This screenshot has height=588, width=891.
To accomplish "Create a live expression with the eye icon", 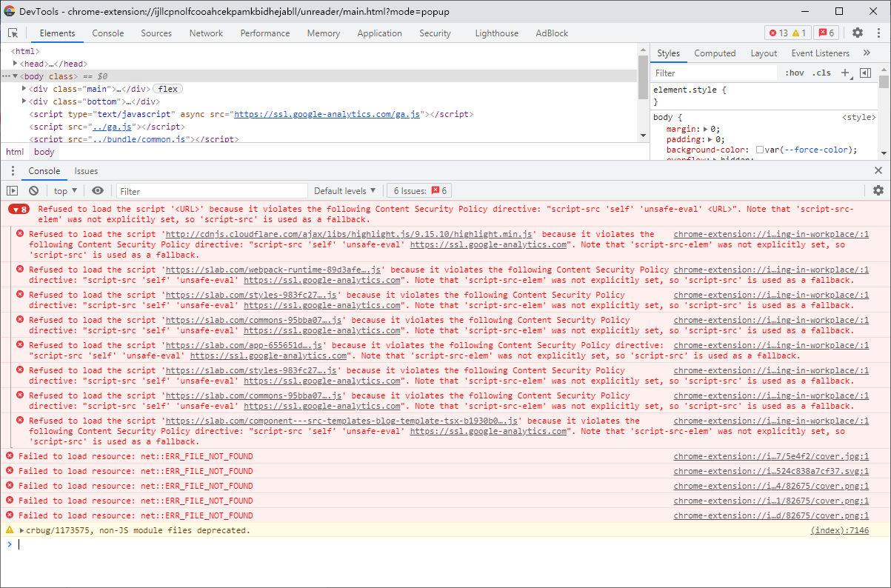I will 96,190.
